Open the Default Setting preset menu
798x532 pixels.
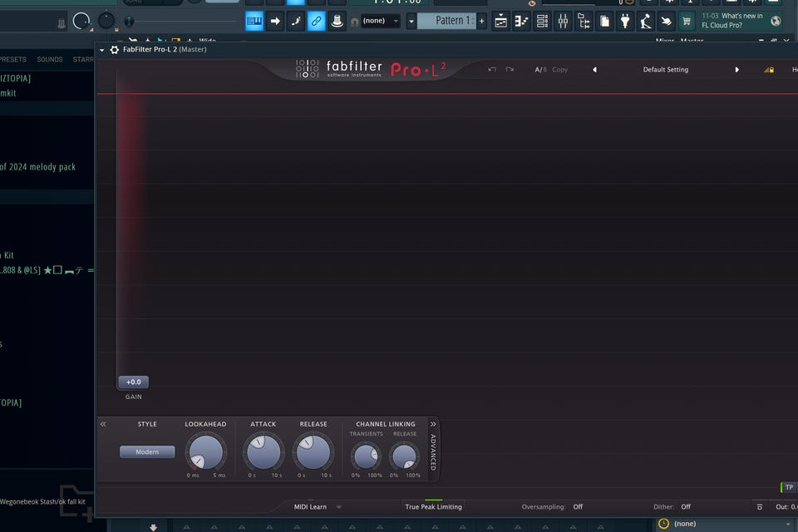click(665, 70)
